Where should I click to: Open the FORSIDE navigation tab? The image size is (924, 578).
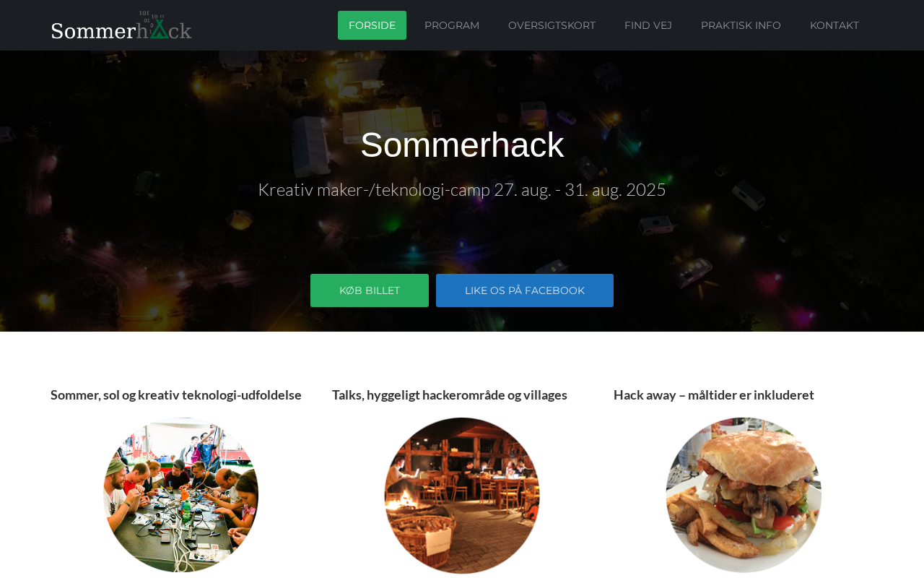click(372, 25)
